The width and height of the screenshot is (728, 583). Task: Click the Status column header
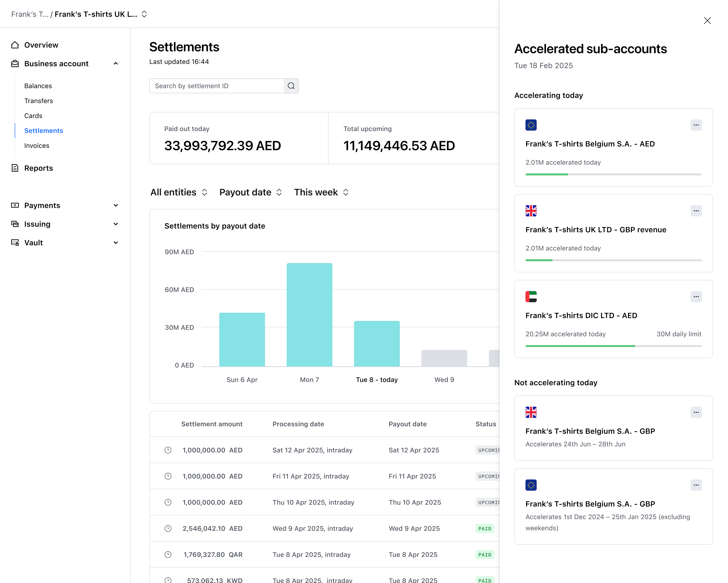pos(486,424)
